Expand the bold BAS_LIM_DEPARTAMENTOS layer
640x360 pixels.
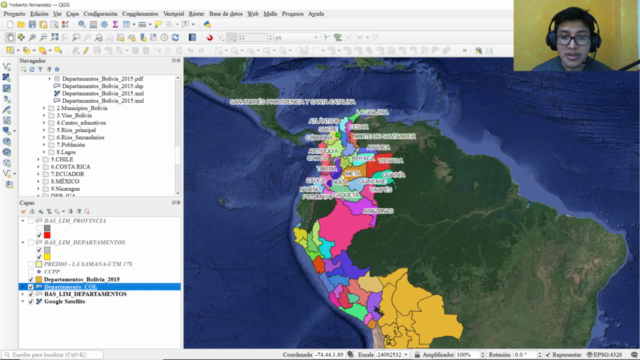(23, 294)
